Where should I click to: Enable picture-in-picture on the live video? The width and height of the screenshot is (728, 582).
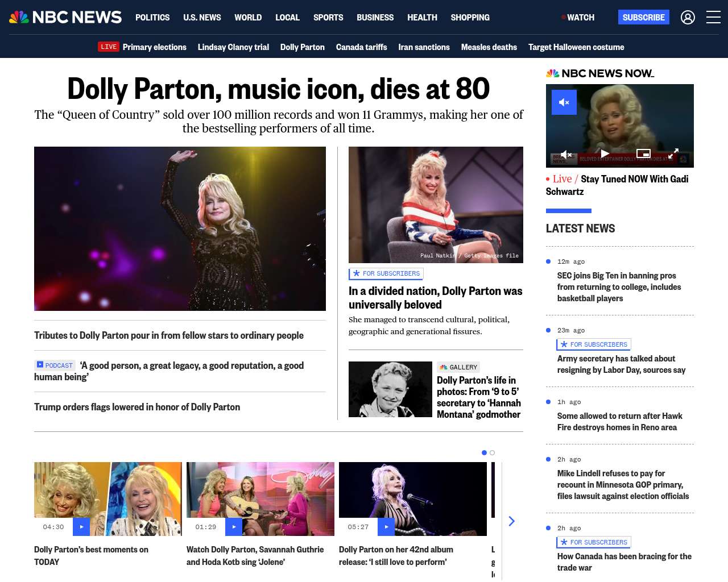pyautogui.click(x=643, y=153)
